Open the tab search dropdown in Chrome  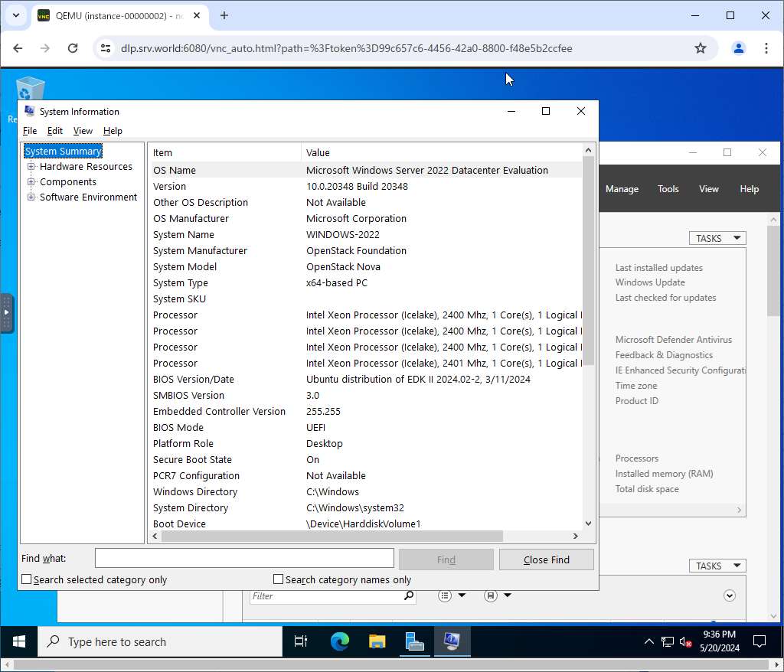[16, 15]
